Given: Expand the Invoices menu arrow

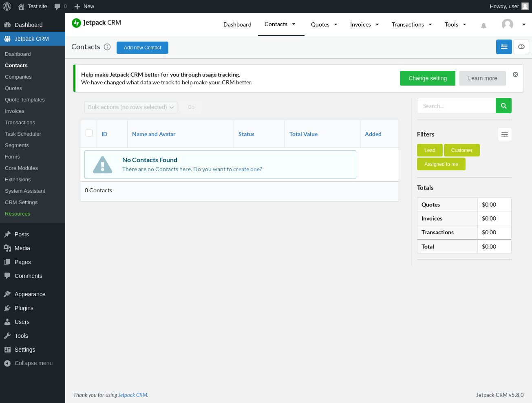Looking at the screenshot, I should (x=377, y=24).
